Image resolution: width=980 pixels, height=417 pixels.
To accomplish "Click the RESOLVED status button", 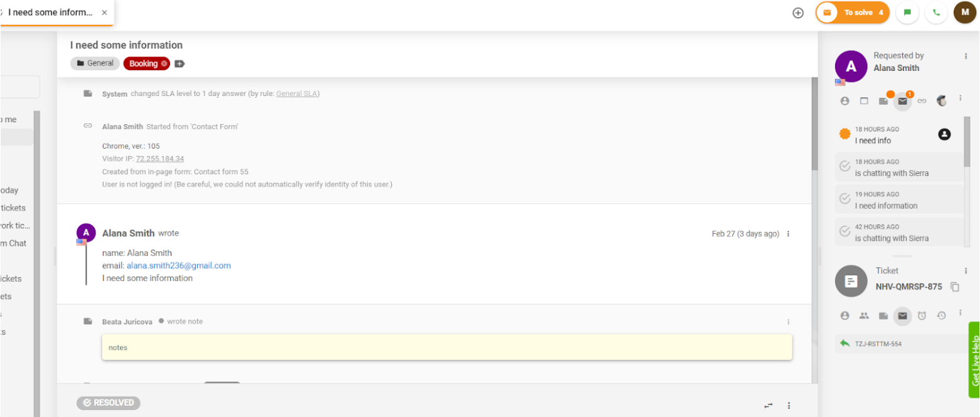I will (x=109, y=403).
